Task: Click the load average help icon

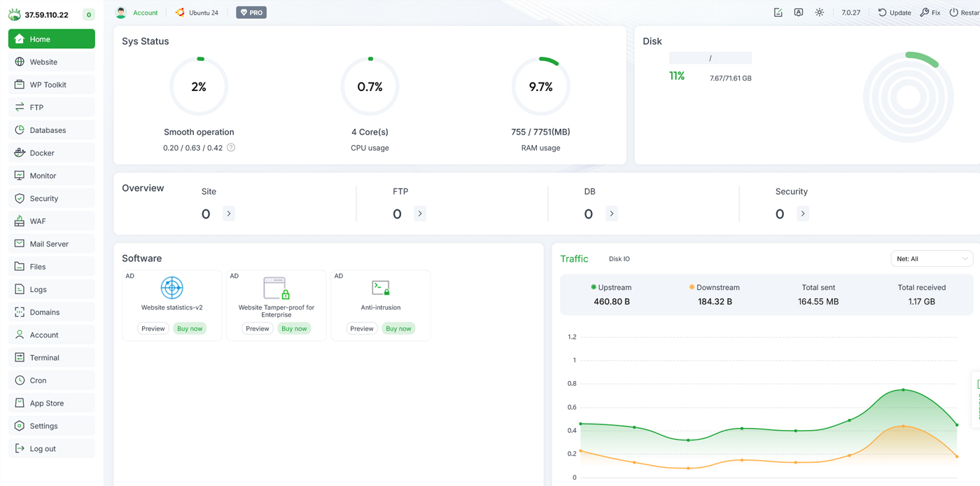Action: pos(231,148)
